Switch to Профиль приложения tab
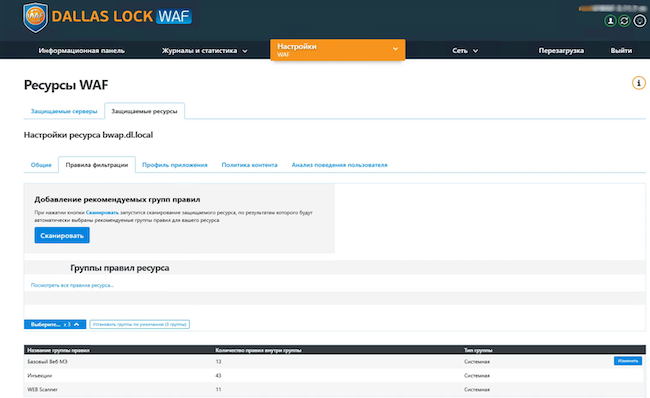This screenshot has height=398, width=650. point(175,165)
